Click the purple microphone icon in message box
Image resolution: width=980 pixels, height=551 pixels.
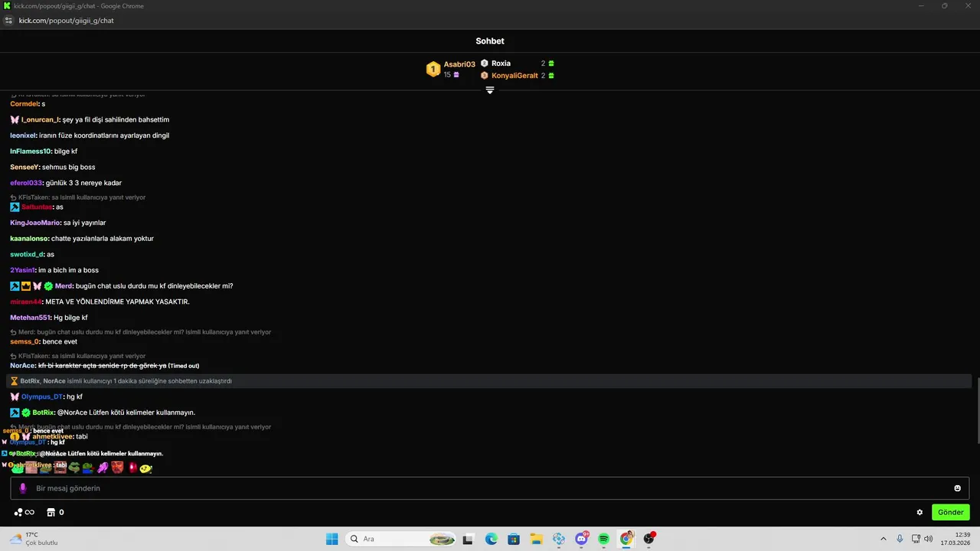point(23,488)
